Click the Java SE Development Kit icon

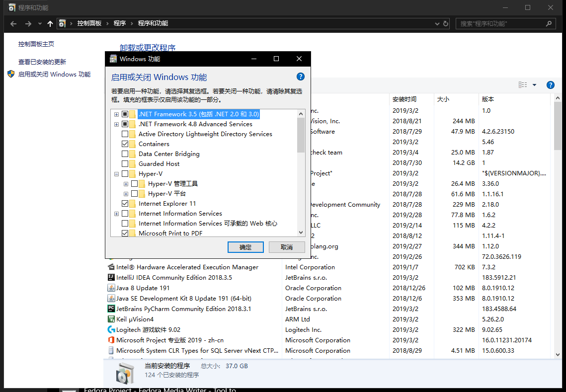tap(111, 299)
